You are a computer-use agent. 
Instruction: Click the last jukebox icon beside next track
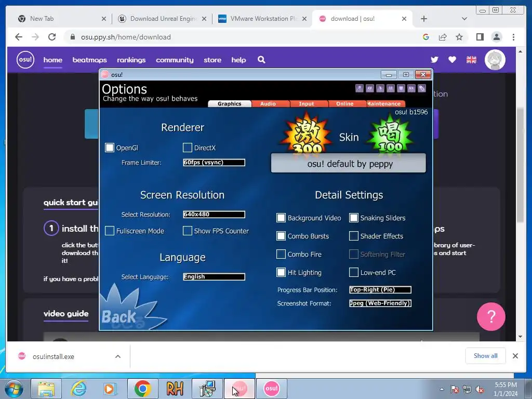pos(422,88)
